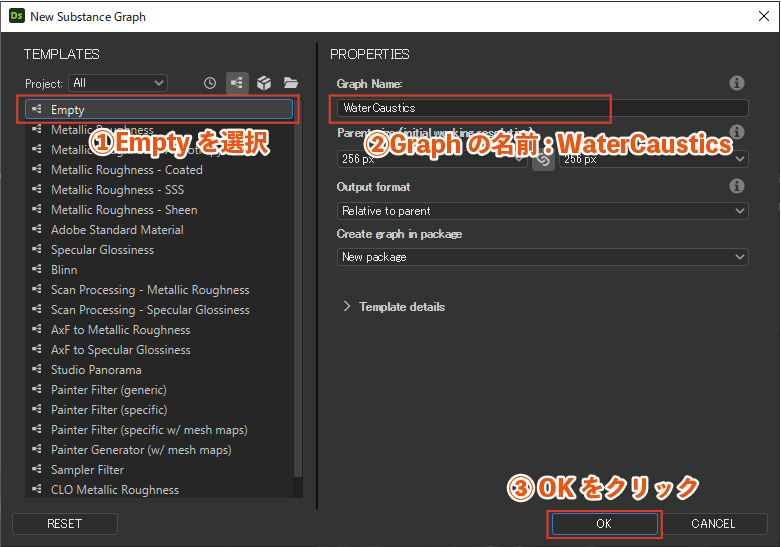This screenshot has height=547, width=781.
Task: Select the Empty template
Action: pos(159,110)
